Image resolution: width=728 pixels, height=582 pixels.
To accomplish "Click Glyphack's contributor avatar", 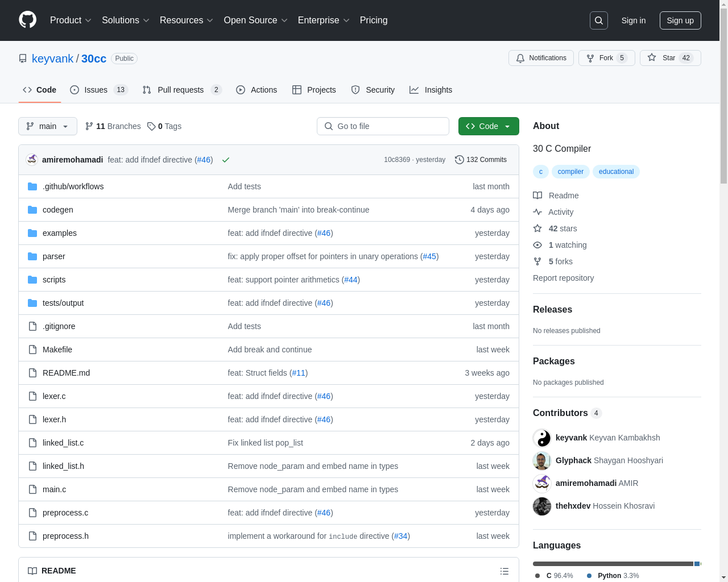I will 542,460.
